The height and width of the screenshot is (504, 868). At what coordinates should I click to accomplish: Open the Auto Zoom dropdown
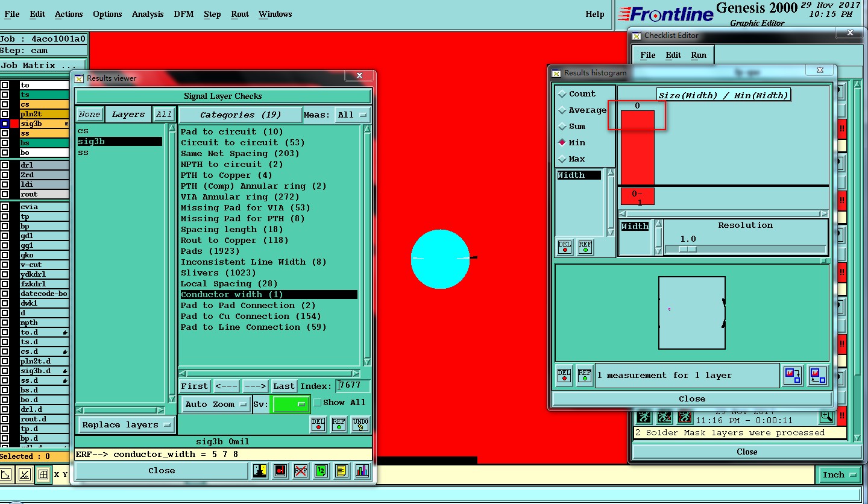pos(215,404)
